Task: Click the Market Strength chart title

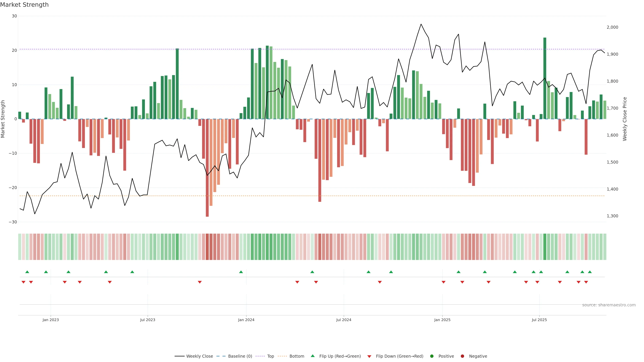Action: [x=24, y=5]
